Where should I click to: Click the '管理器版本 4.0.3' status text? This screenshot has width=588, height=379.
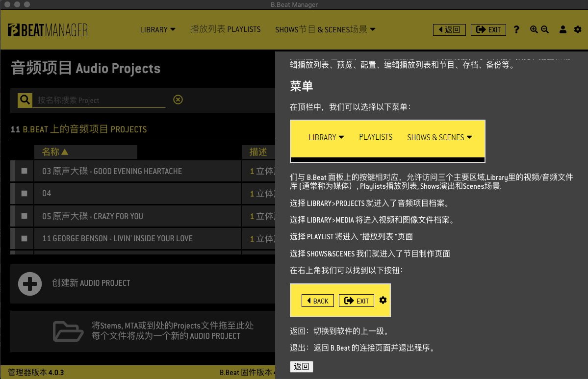[x=36, y=372]
